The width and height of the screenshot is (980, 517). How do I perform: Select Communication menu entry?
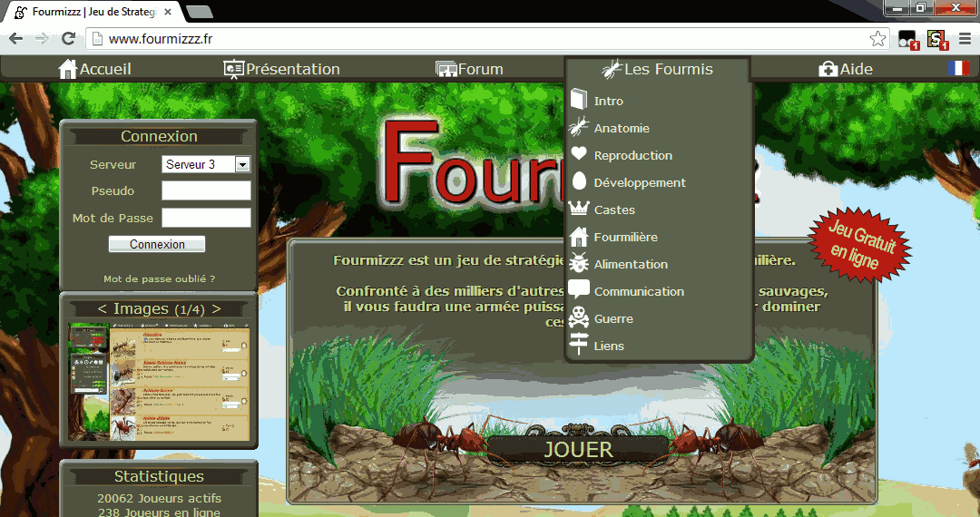pos(639,291)
